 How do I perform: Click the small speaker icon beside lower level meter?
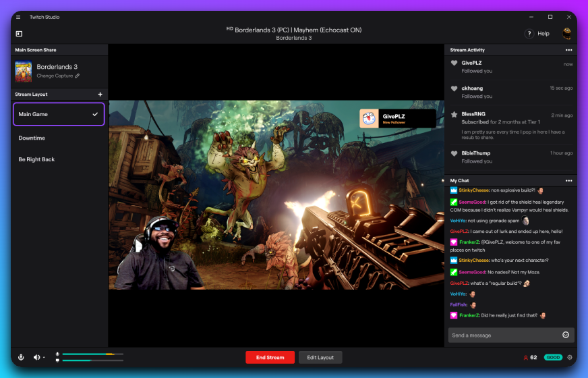[57, 360]
